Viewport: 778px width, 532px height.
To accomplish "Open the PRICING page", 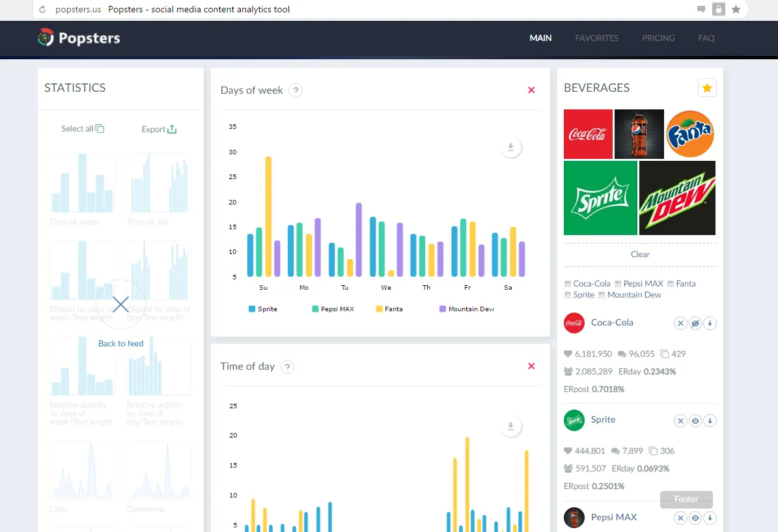I will coord(658,38).
